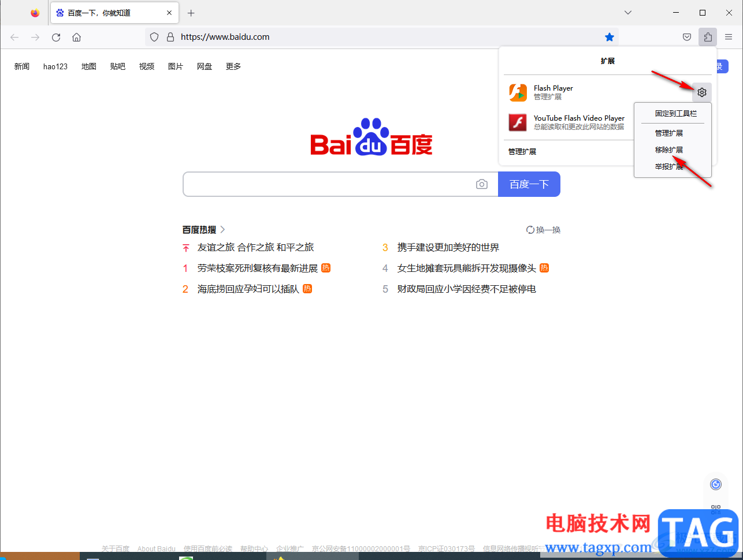Open 劳荣枝案死刑复核有最新进展 headline

tap(258, 268)
